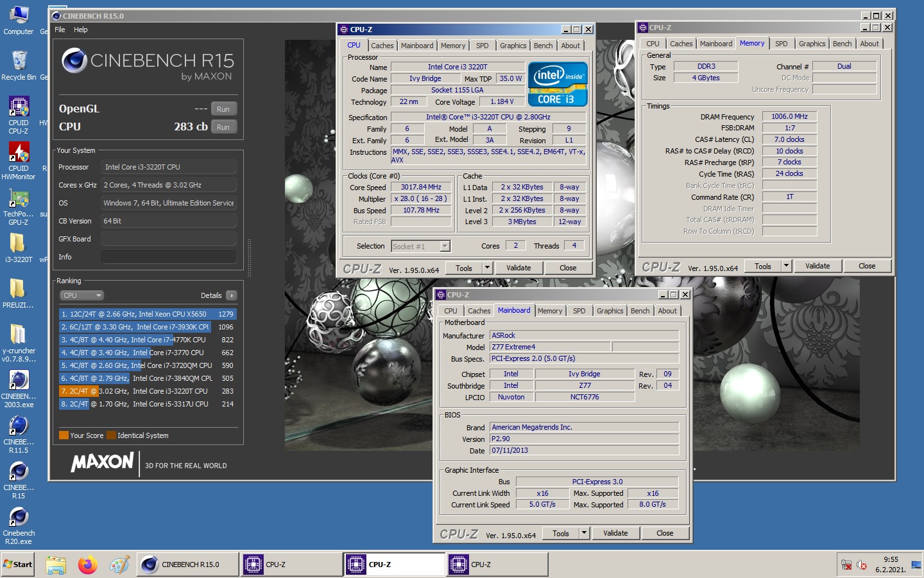Click the network tray icon with red X
This screenshot has width=924, height=578.
[x=846, y=565]
